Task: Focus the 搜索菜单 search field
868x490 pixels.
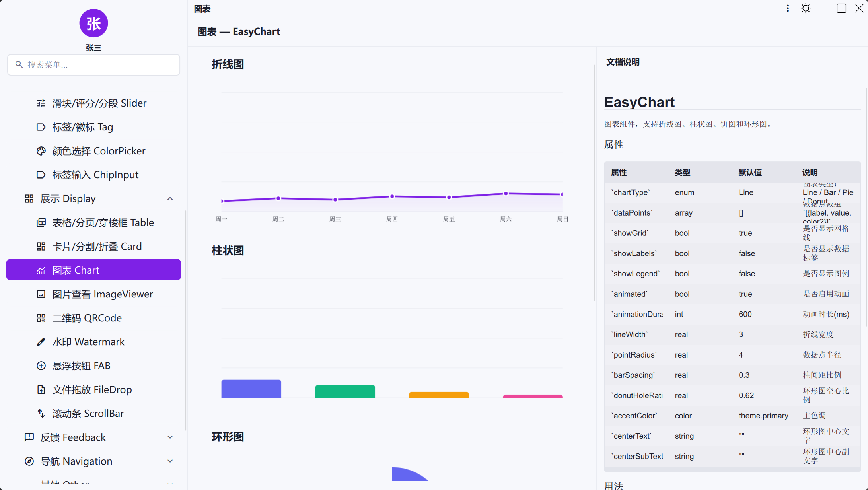Action: [93, 65]
